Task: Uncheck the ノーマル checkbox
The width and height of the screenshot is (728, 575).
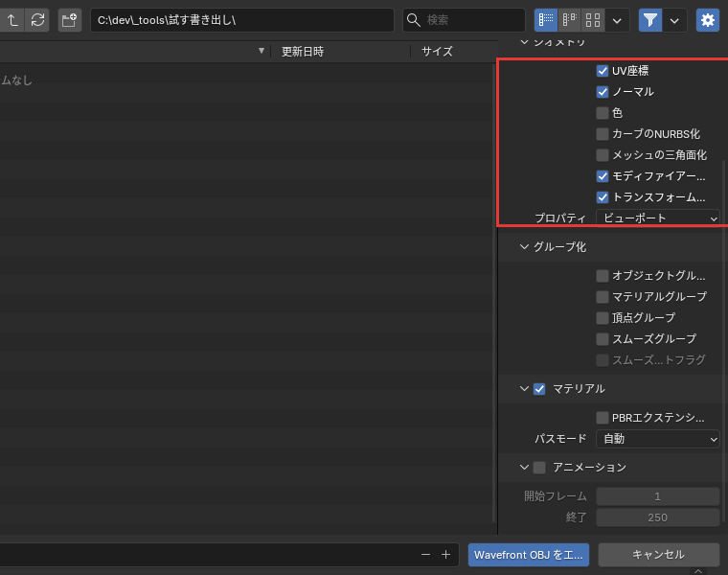Action: (603, 92)
